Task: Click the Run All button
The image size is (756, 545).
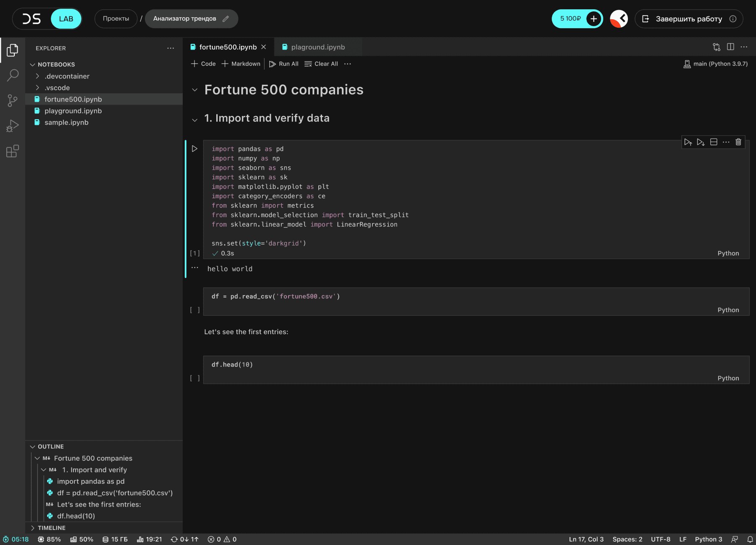Action: point(284,64)
